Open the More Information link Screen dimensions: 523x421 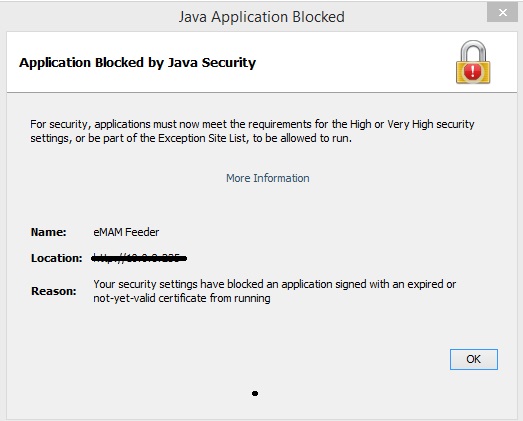pos(268,178)
